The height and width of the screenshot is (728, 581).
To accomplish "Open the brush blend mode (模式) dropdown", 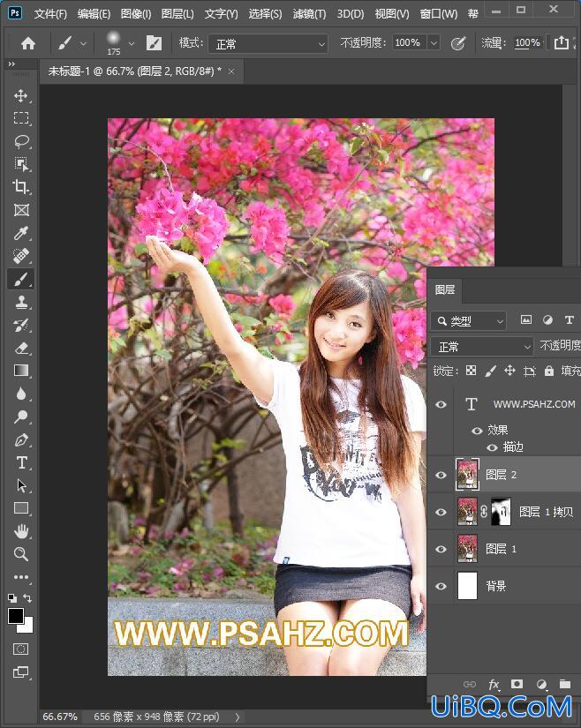I will [268, 44].
